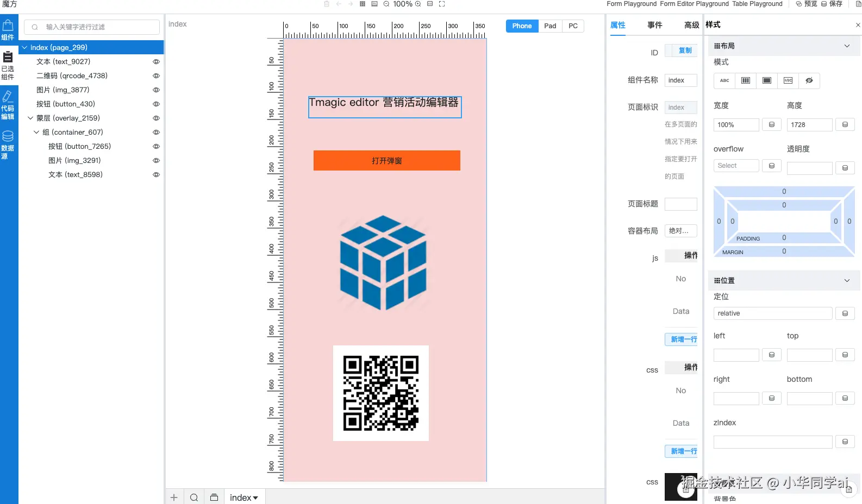Select the flex columns display mode icon
Screen dimensions: 862x504
[746, 80]
